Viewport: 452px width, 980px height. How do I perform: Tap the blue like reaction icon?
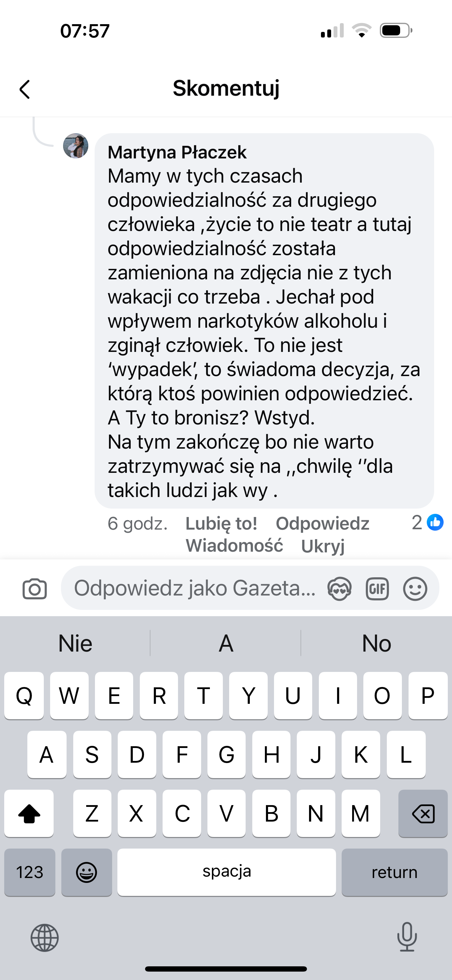(435, 522)
